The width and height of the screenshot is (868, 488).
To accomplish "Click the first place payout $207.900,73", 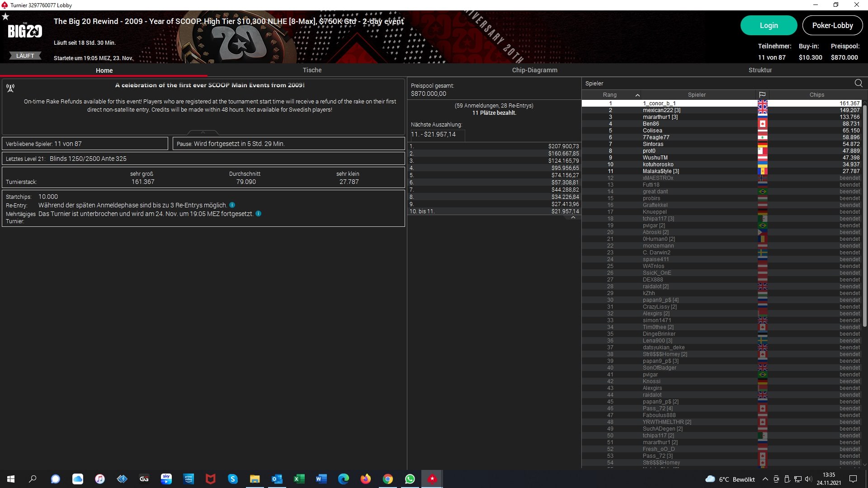I will tap(563, 146).
